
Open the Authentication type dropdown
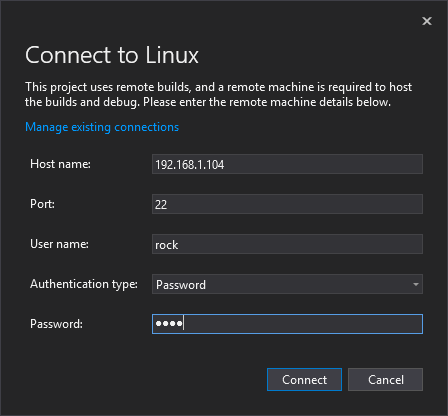(x=287, y=284)
